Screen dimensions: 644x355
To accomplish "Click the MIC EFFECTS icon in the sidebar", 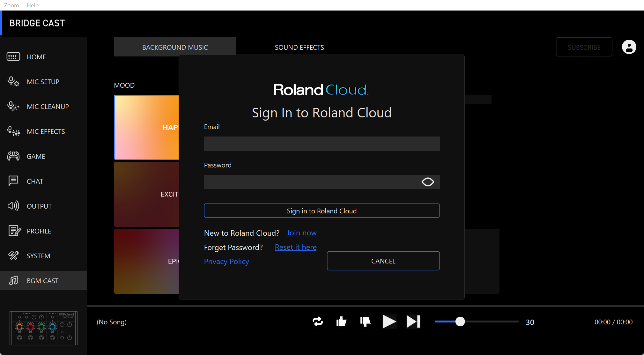I will 13,131.
